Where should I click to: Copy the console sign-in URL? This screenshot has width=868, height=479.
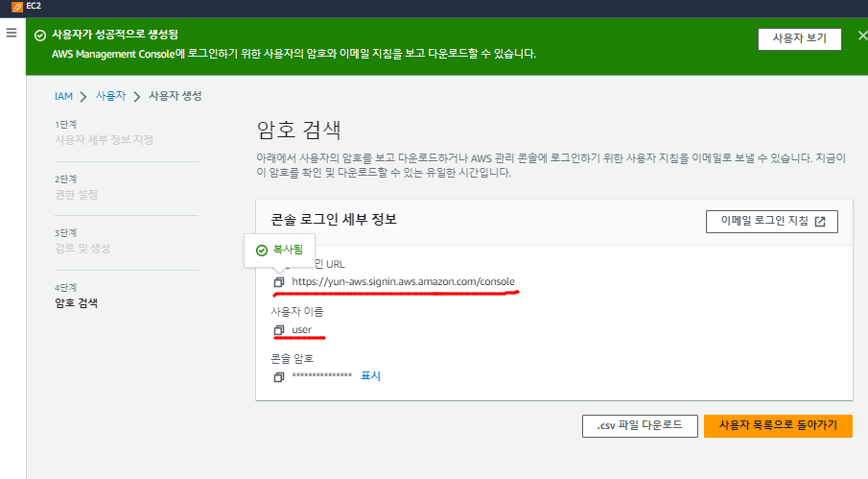(279, 282)
